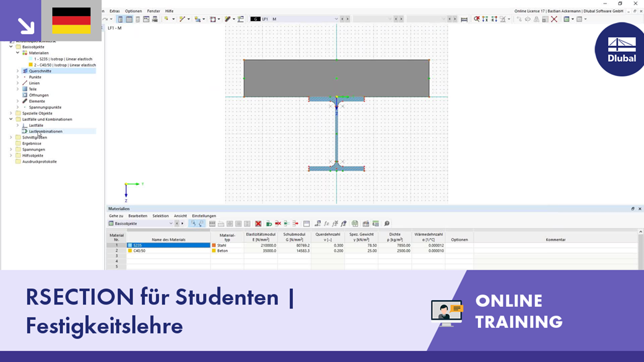The image size is (644, 362).
Task: Toggle the navigator panel icon in top toolbar
Action: pos(120,19)
